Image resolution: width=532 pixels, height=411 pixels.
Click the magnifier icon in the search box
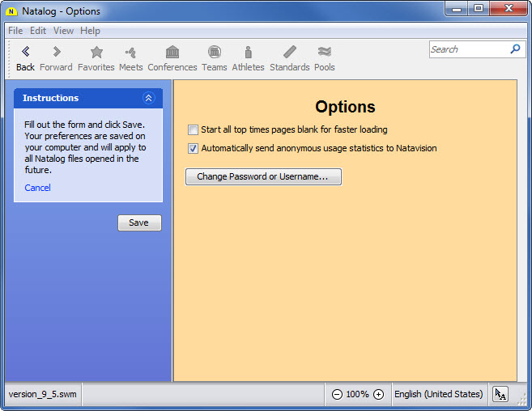coord(515,49)
